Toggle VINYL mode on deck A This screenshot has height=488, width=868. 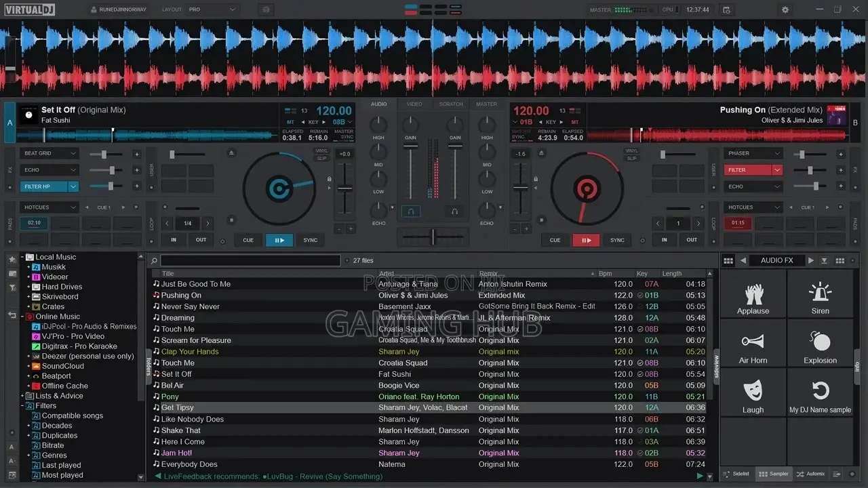click(x=321, y=150)
